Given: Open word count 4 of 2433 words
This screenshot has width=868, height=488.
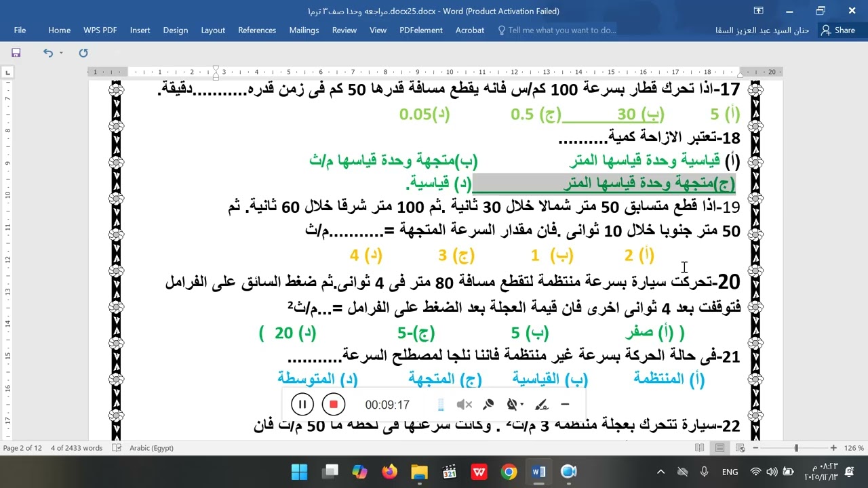Looking at the screenshot, I should point(77,448).
